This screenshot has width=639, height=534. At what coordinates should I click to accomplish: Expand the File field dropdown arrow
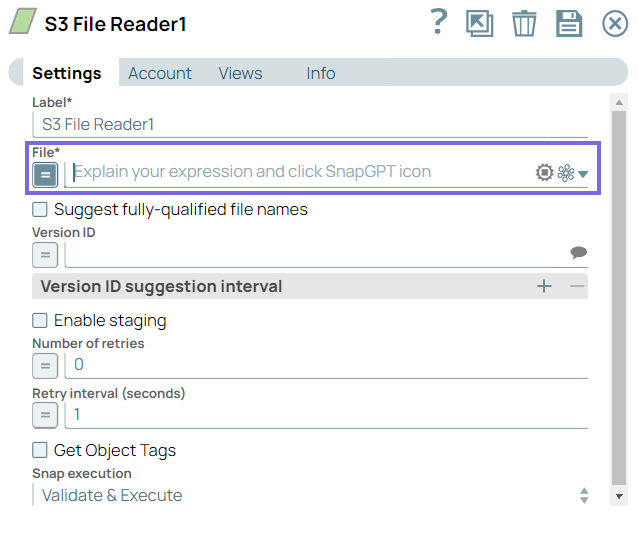tap(583, 174)
